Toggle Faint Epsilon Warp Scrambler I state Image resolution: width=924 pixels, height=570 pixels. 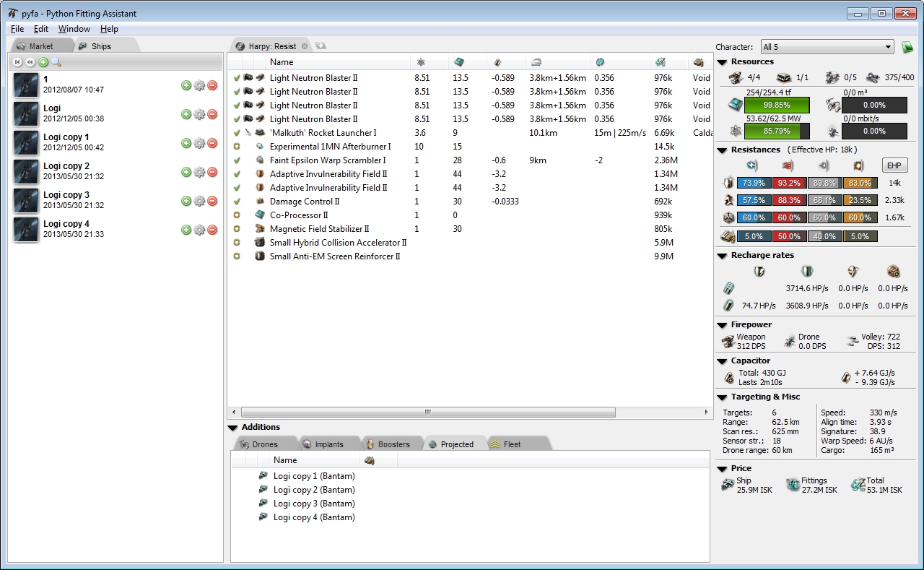[236, 160]
